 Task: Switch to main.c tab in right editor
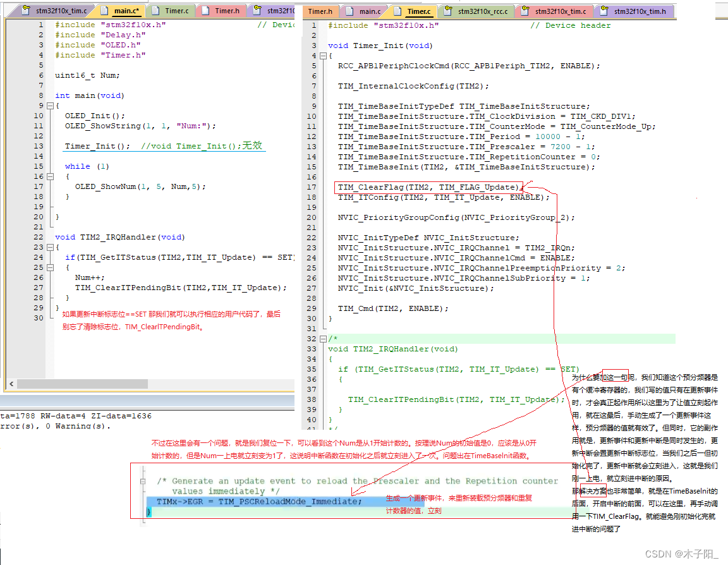coord(365,11)
